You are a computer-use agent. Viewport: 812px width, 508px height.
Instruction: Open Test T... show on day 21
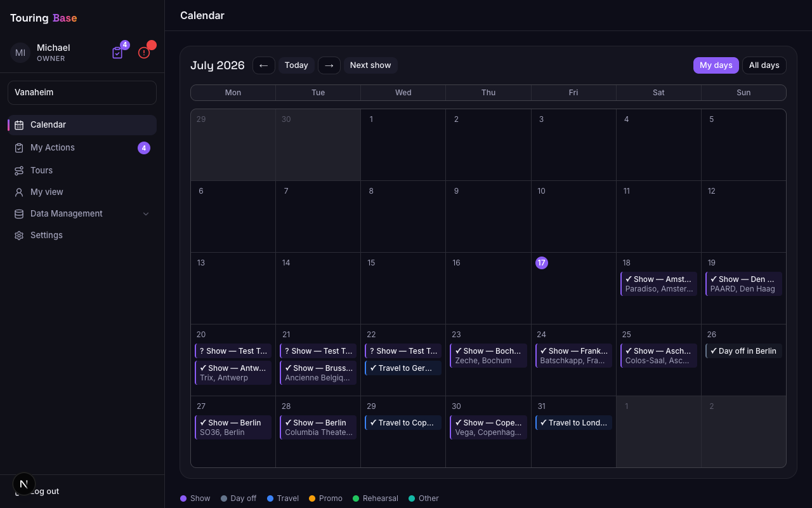tap(318, 351)
